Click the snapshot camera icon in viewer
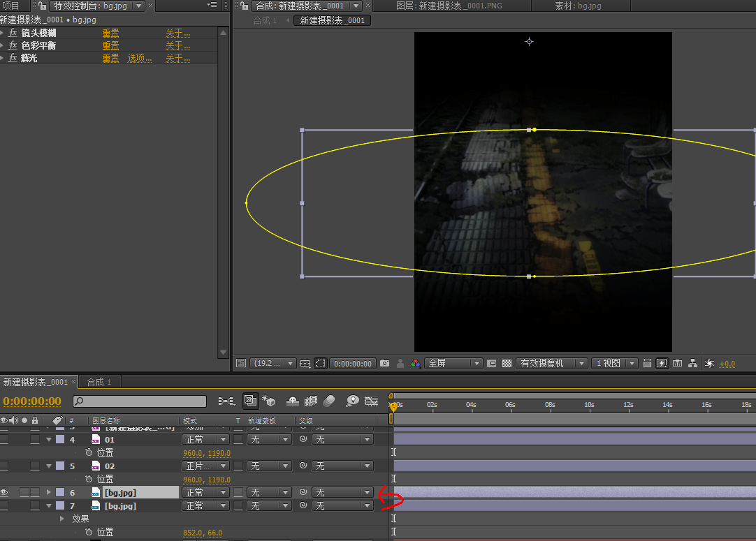 point(384,364)
